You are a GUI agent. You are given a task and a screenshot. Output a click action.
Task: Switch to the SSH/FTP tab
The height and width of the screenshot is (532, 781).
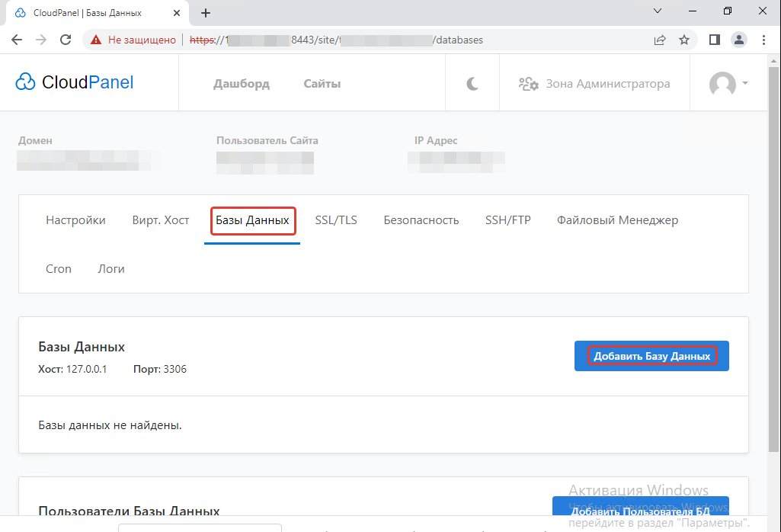click(507, 220)
